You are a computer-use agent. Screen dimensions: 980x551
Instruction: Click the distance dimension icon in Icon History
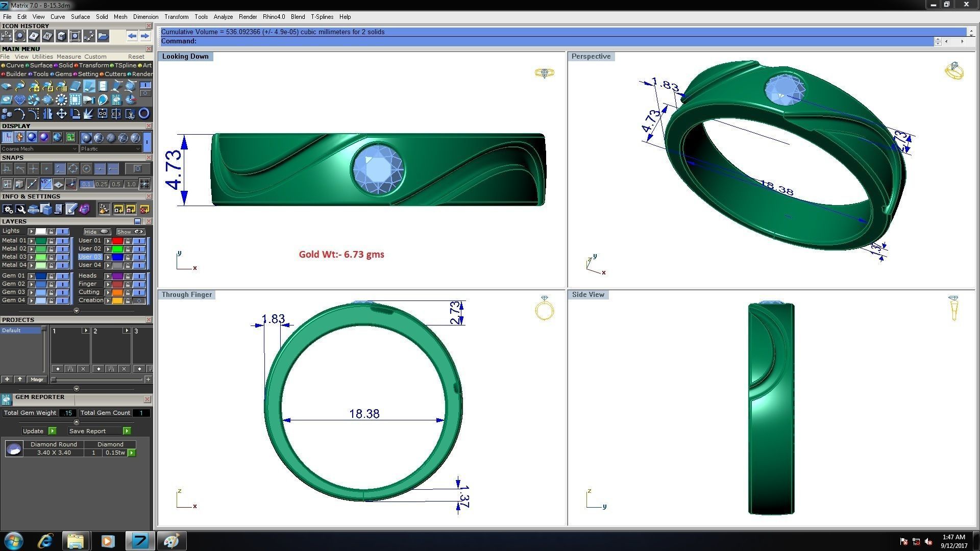point(6,36)
